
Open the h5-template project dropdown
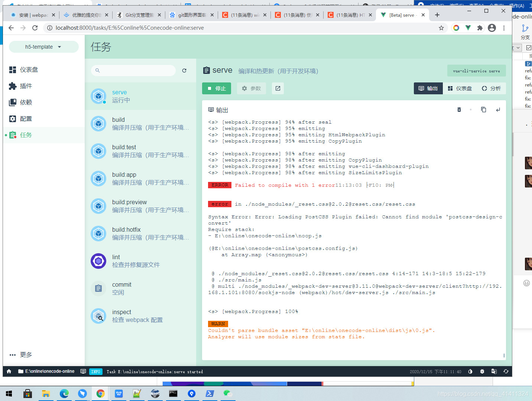tap(44, 47)
